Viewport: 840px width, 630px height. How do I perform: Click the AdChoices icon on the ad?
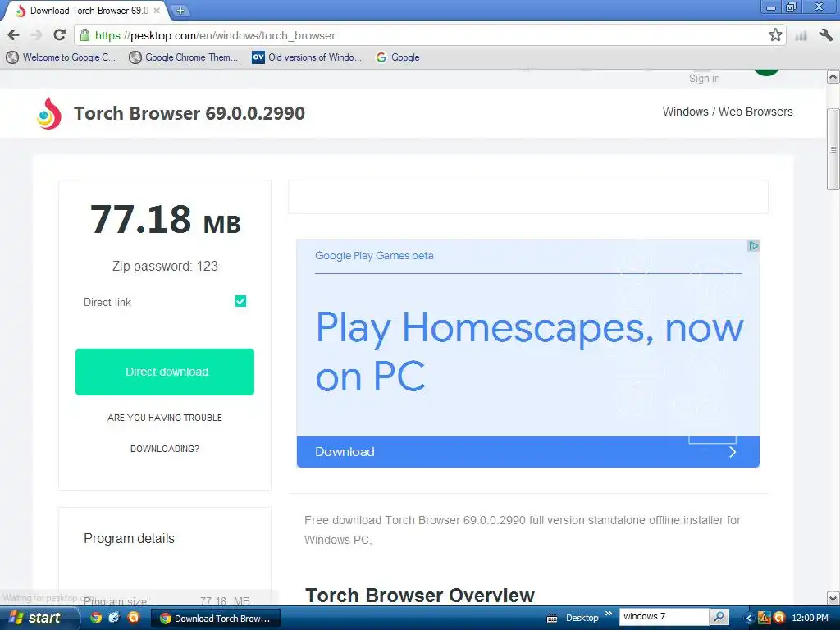(753, 246)
